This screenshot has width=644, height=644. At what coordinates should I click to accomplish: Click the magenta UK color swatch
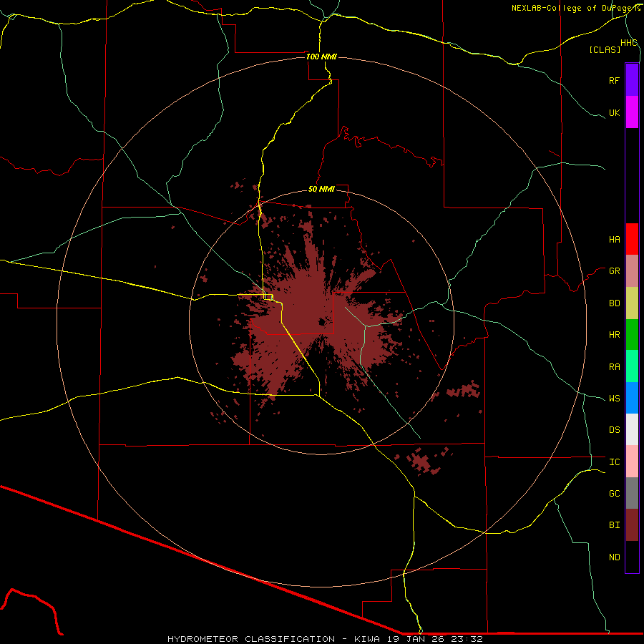pyautogui.click(x=632, y=112)
